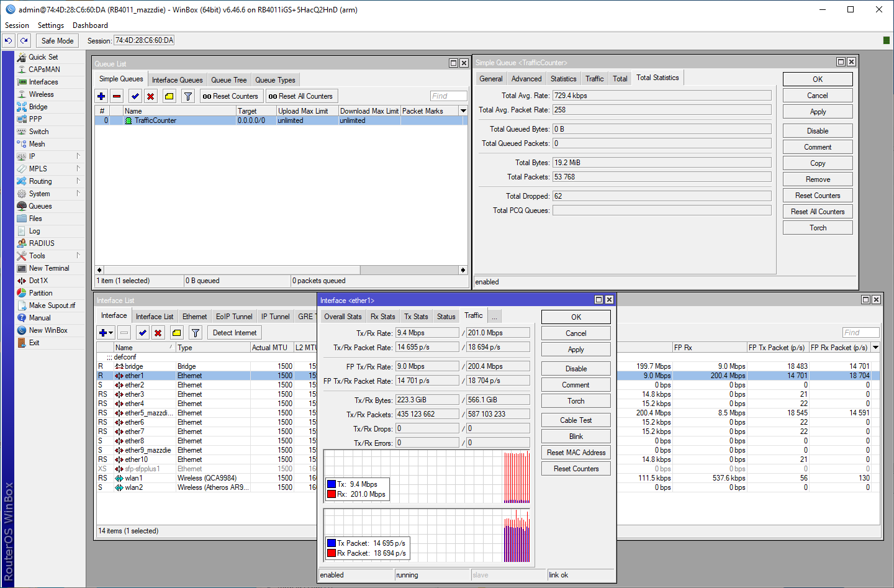Open the Dashboard menu

[x=90, y=25]
